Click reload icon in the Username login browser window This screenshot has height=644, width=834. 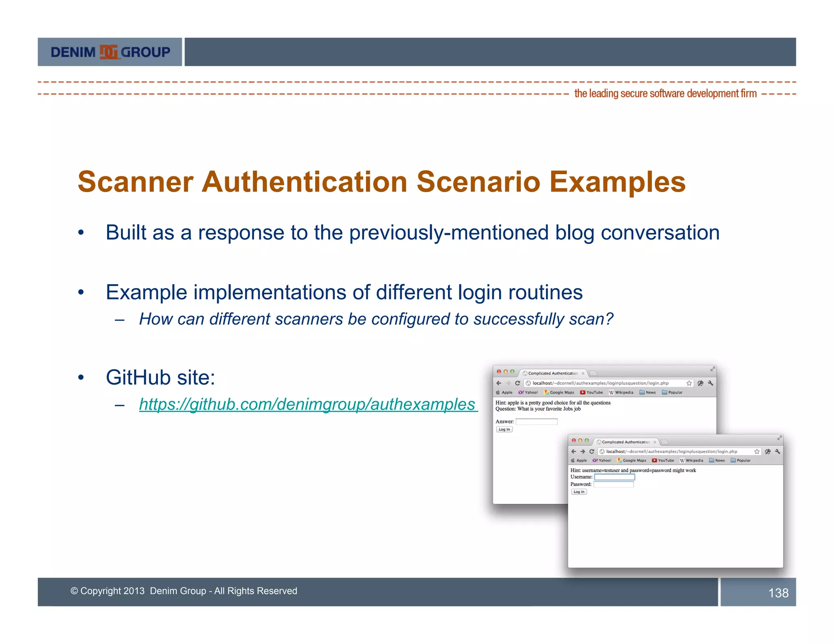tap(592, 451)
